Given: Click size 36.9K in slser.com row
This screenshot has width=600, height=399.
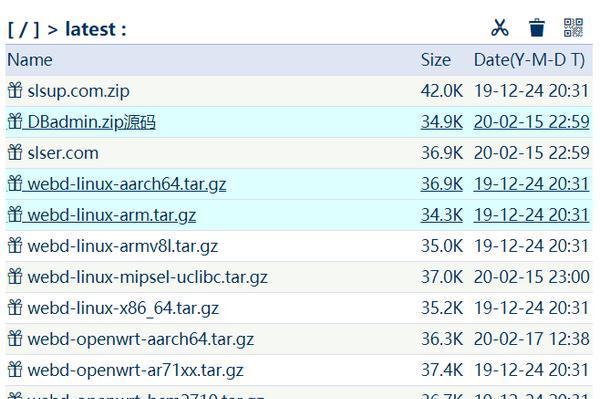Looking at the screenshot, I should (442, 153).
